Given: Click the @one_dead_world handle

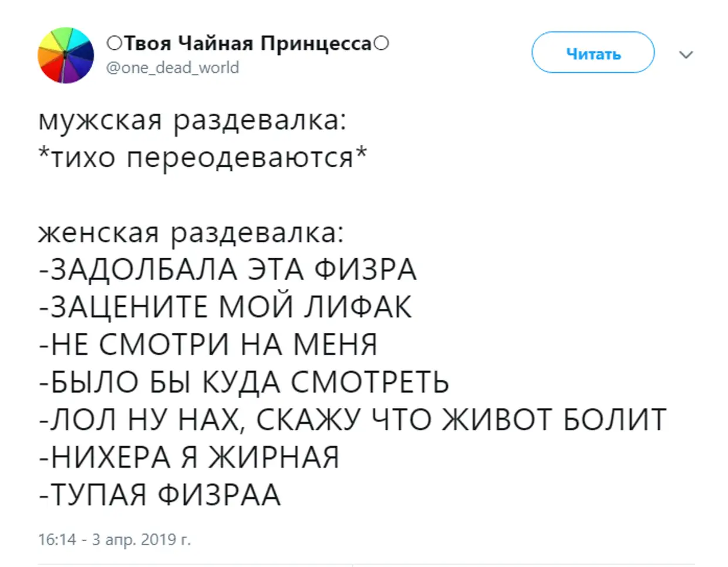Looking at the screenshot, I should (x=173, y=67).
